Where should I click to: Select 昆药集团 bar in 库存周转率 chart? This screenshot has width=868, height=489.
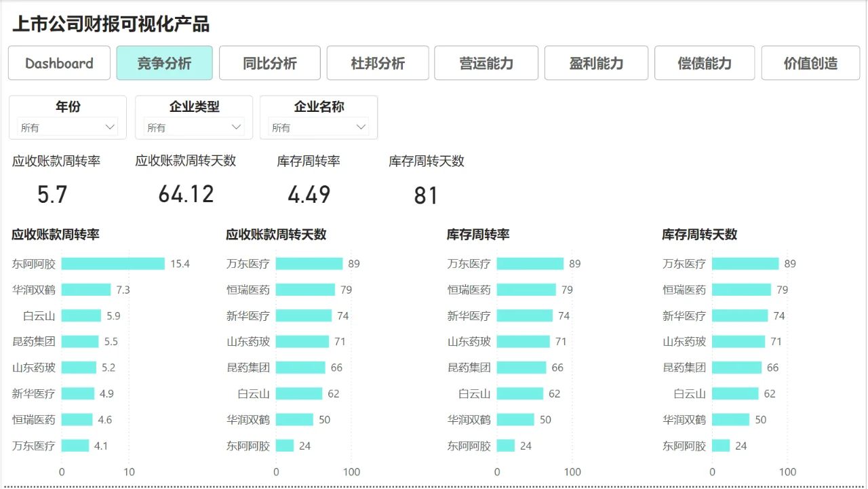click(x=521, y=368)
